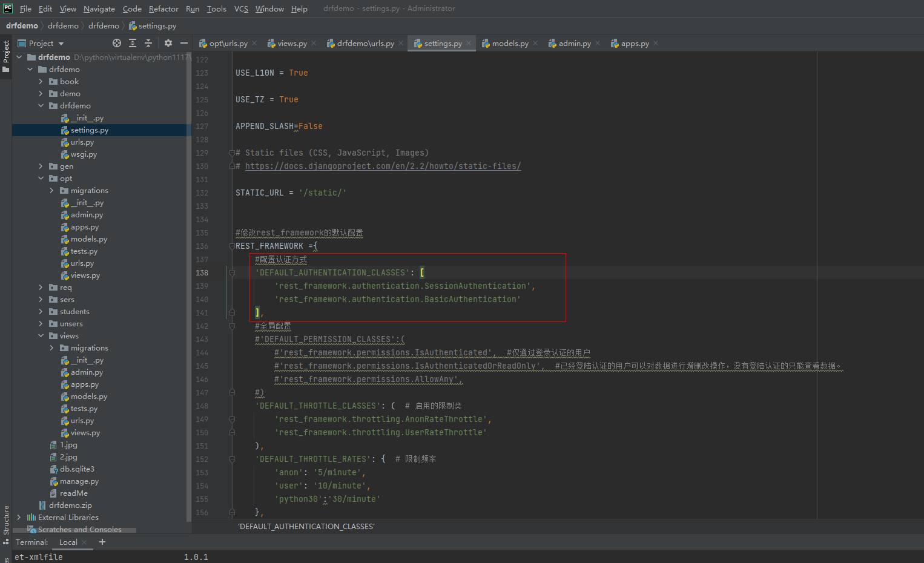Screen dimensions: 924x563
Task: Click on STATIC_URL code line
Action: pos(291,193)
